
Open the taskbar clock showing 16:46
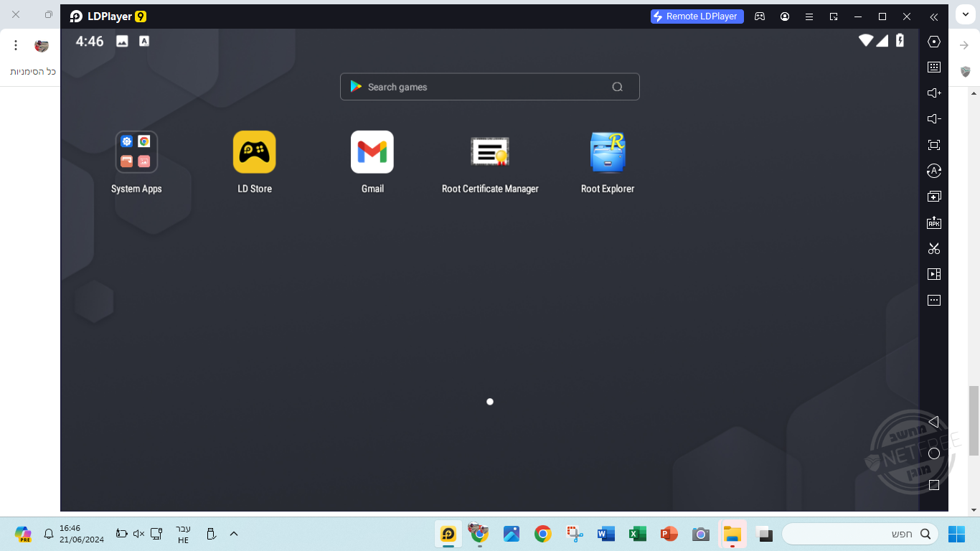83,534
